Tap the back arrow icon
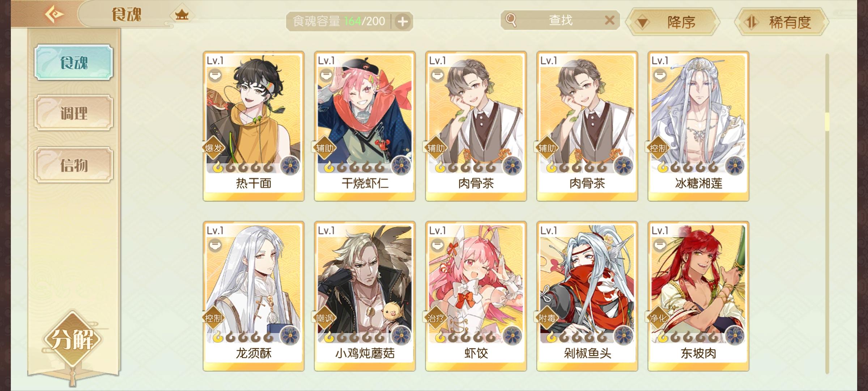The image size is (868, 391). point(54,14)
